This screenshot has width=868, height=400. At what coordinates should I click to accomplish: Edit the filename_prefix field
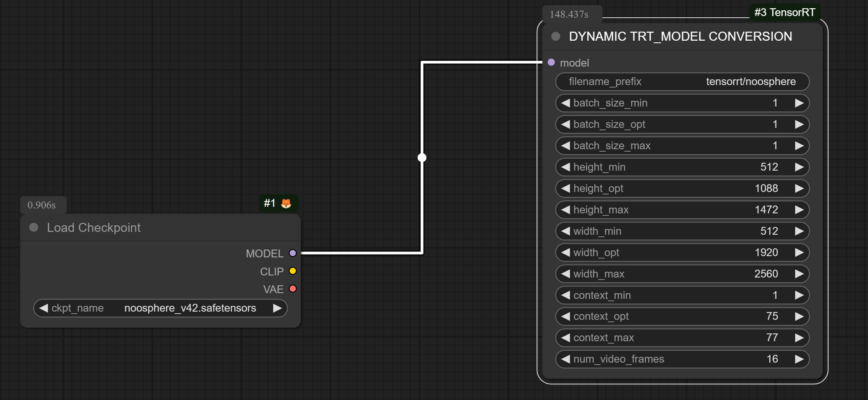coord(682,81)
